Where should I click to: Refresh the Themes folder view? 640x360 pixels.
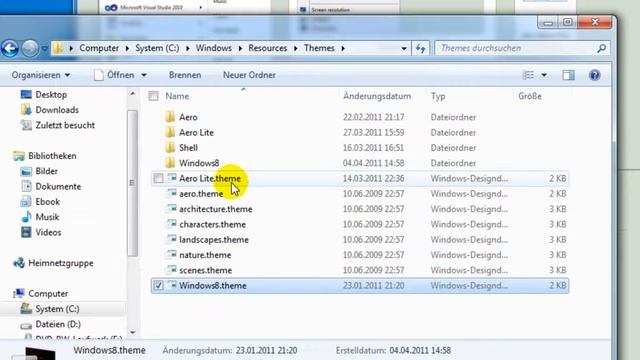coord(420,49)
